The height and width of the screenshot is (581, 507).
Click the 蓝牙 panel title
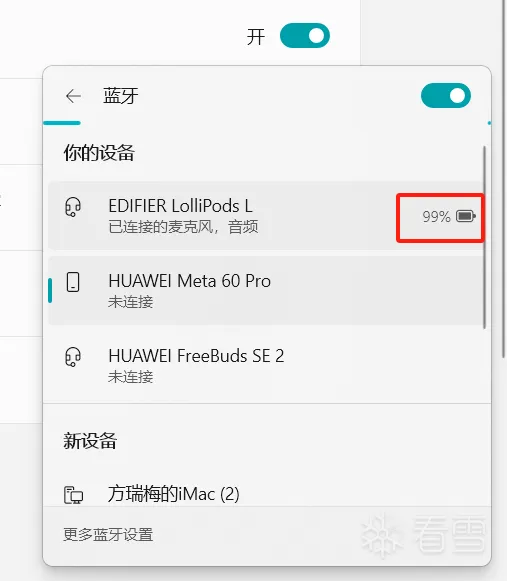point(121,96)
